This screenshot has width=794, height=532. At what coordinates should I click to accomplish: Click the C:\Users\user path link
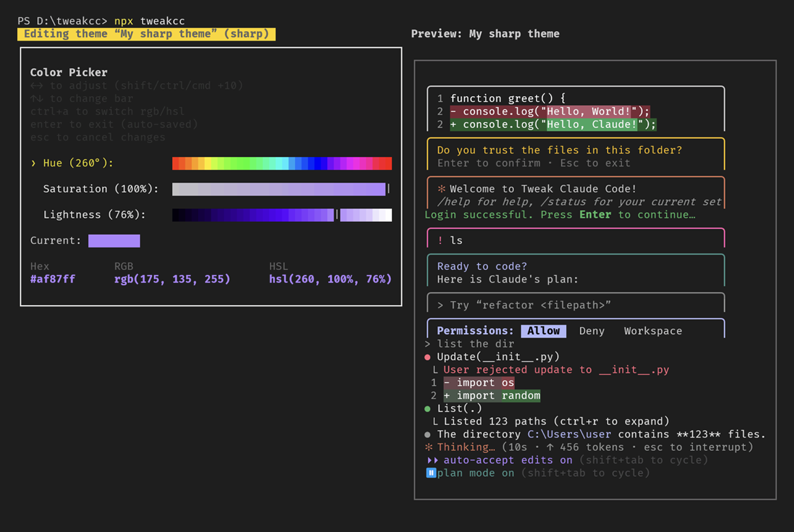pos(569,434)
